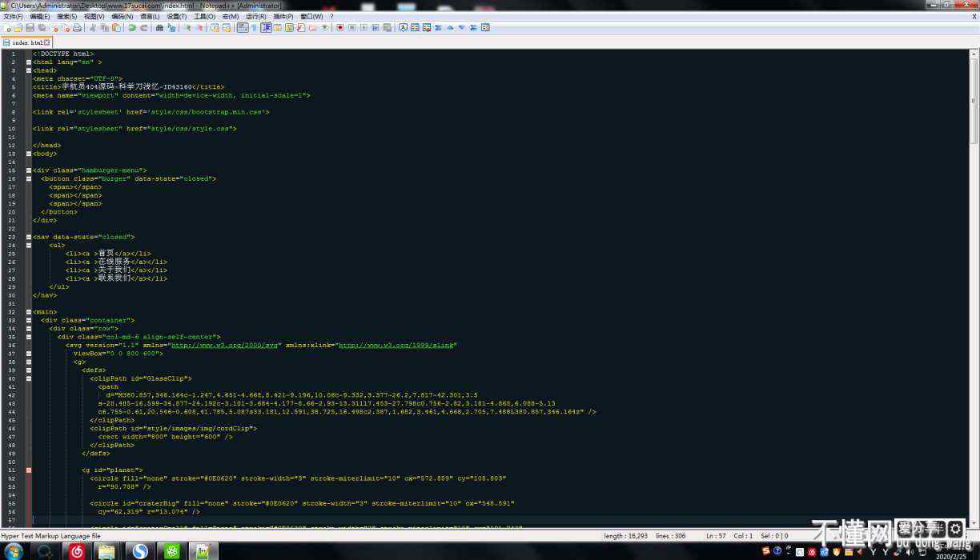The image size is (980, 560).
Task: Open the 插件(P) menu
Action: [x=283, y=16]
